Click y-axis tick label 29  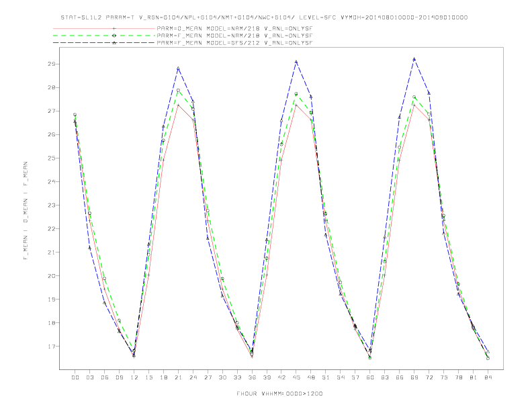point(52,64)
